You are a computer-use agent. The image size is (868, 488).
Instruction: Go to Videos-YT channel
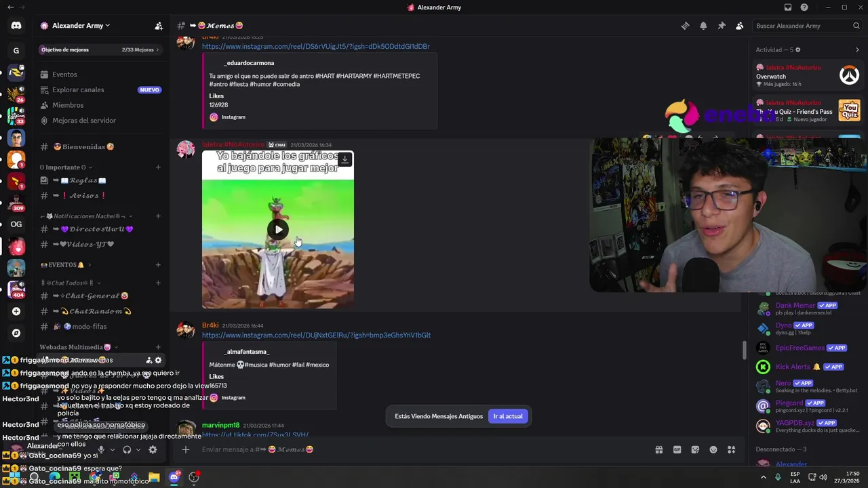100,245
